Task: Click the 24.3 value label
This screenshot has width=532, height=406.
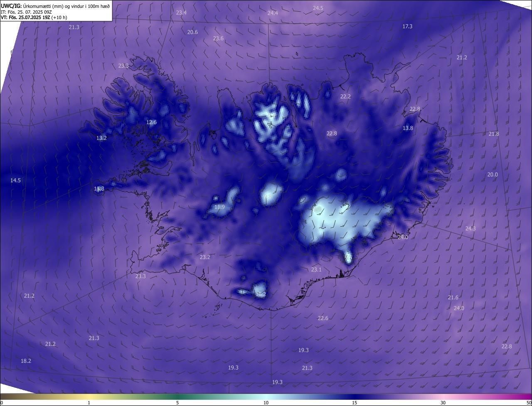Action: (x=470, y=229)
